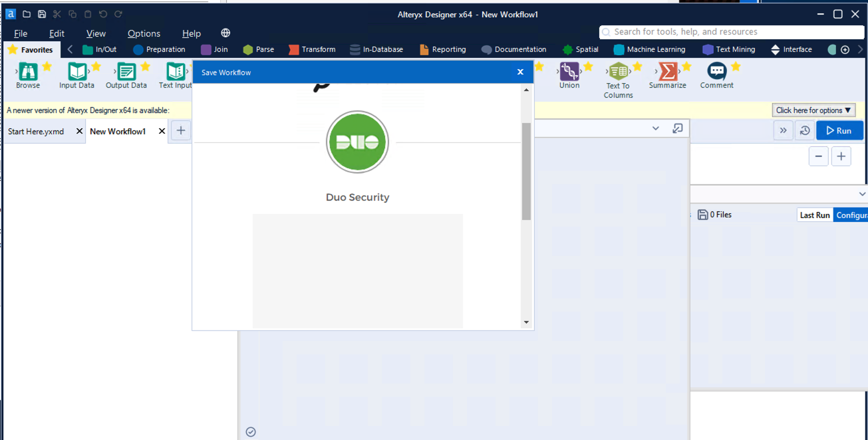Run the workflow
868x440 pixels.
[x=839, y=130]
